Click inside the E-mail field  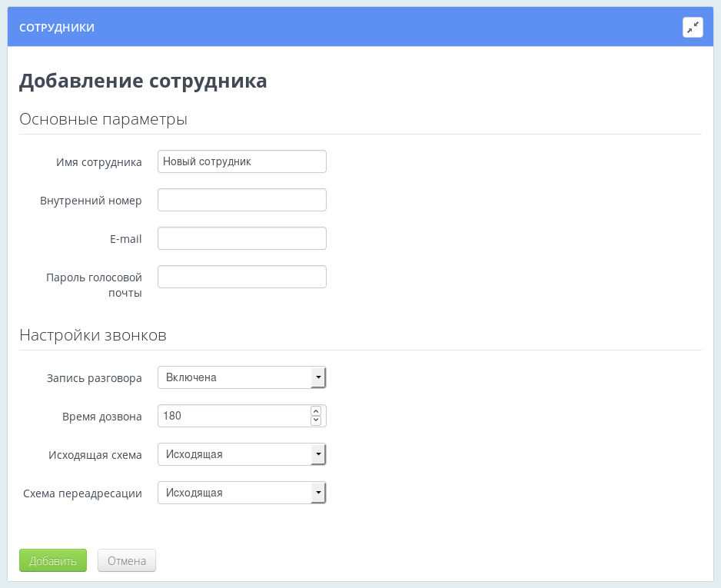241,238
